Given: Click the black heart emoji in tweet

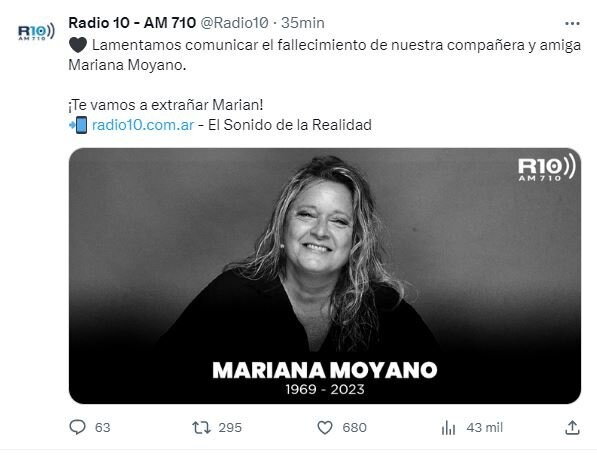Looking at the screenshot, I should click(x=78, y=45).
